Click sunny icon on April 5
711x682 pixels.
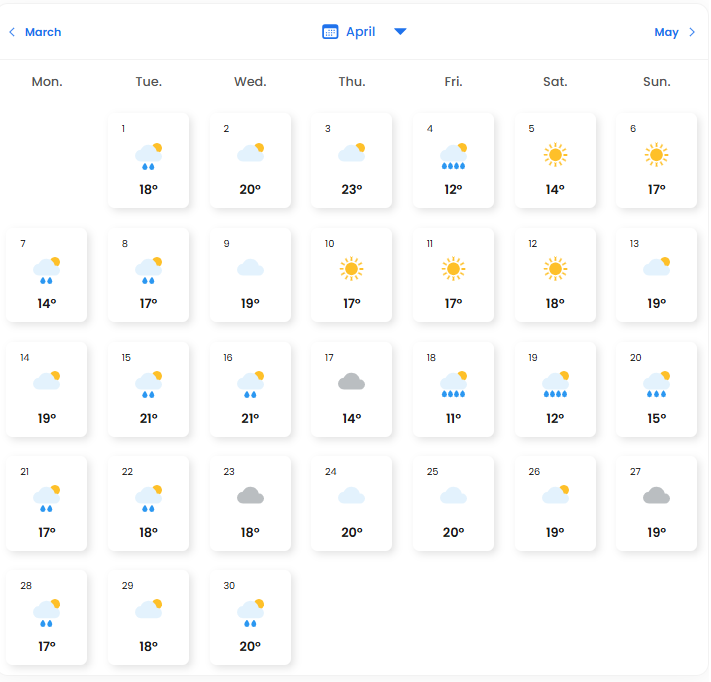point(555,154)
